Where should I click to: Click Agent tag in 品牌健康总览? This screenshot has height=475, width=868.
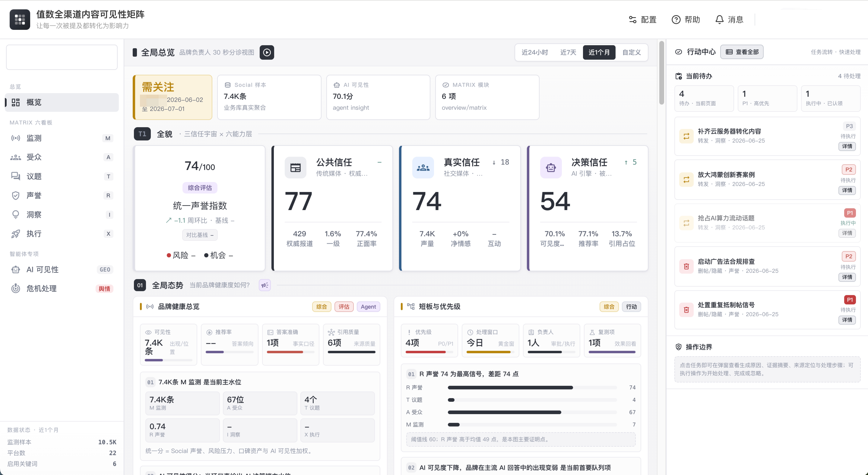(x=368, y=306)
